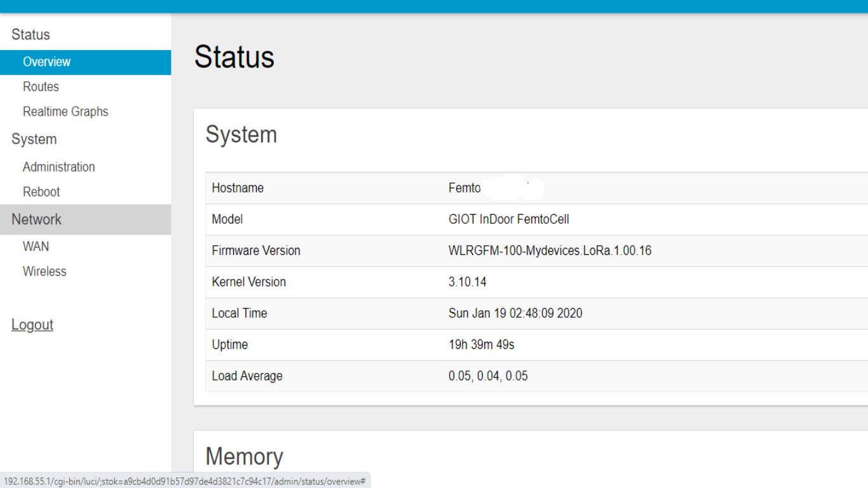Click the Status page heading
The image size is (868, 488).
click(234, 57)
